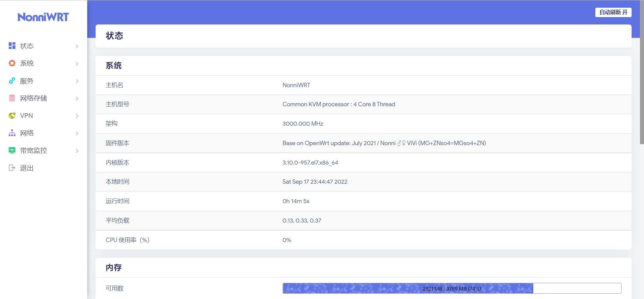
Task: Click the Logout door arrow icon
Action: [12, 168]
